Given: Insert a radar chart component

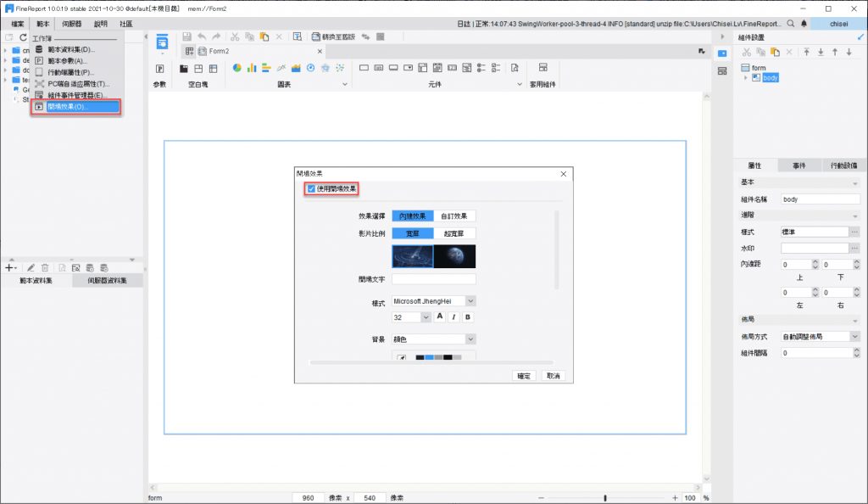Looking at the screenshot, I should [325, 68].
